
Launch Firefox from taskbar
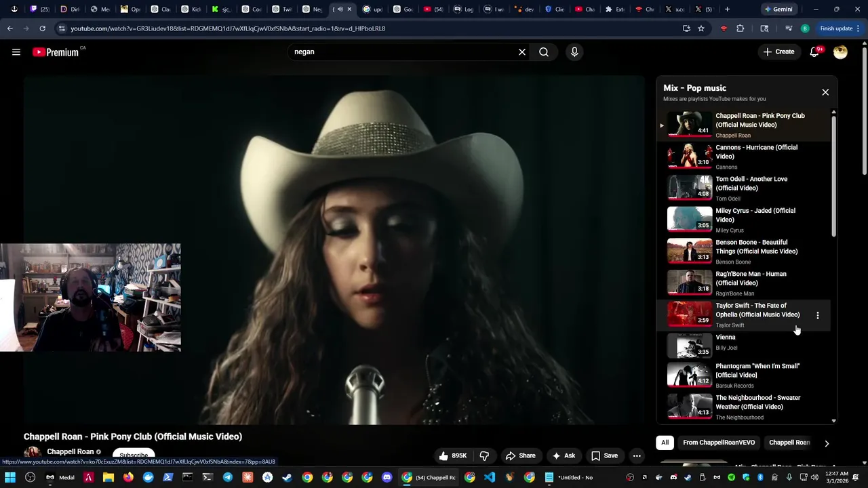[128, 477]
